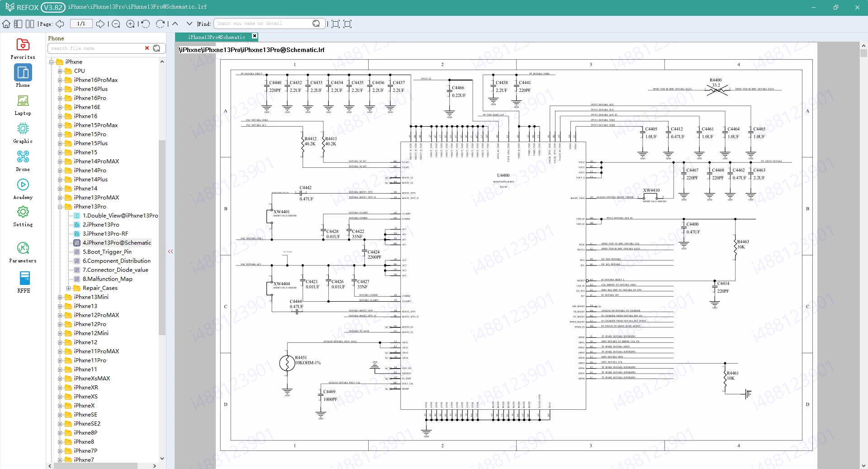Open the Graphic schematics section

23,131
